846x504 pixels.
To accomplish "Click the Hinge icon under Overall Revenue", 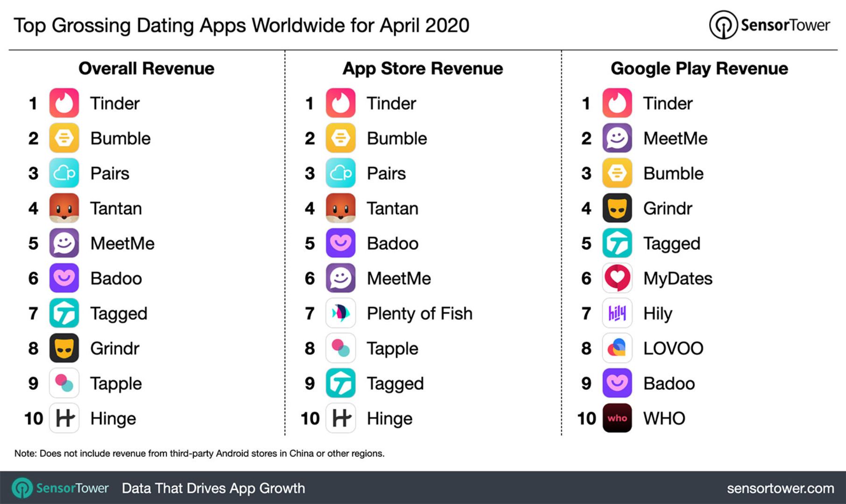I will click(x=64, y=418).
